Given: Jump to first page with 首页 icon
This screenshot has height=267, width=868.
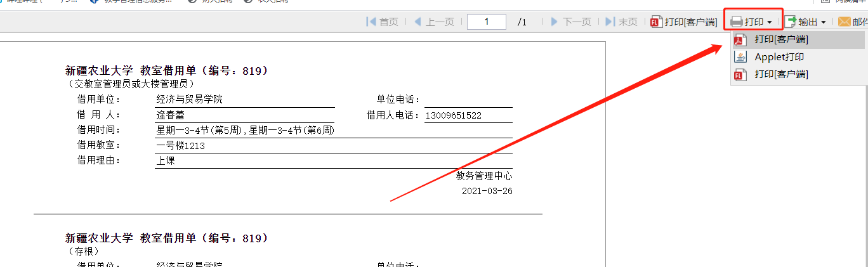Looking at the screenshot, I should (x=371, y=22).
